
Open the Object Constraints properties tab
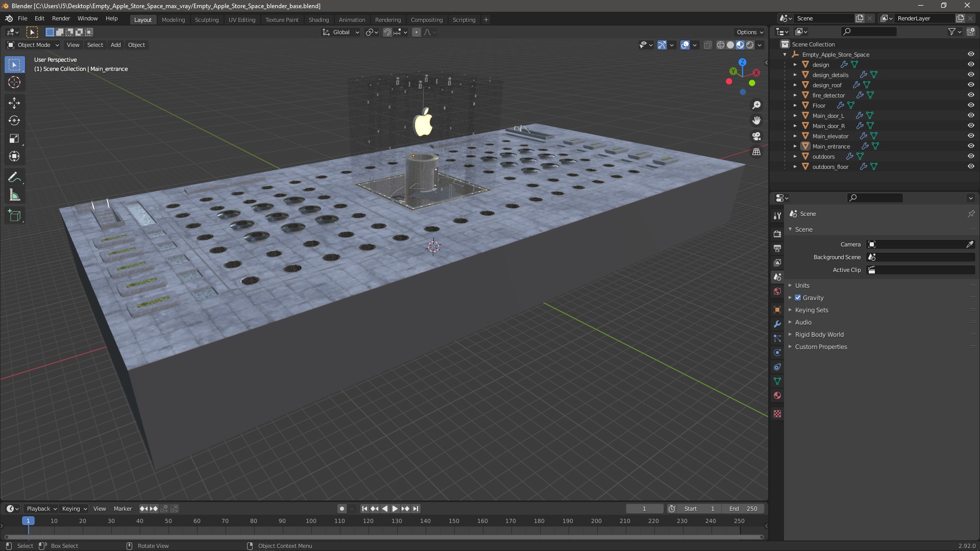(x=777, y=367)
